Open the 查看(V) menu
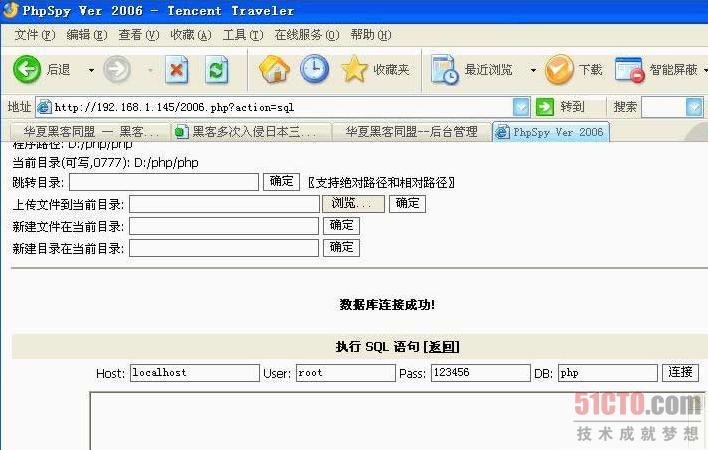708x450 pixels. point(139,35)
